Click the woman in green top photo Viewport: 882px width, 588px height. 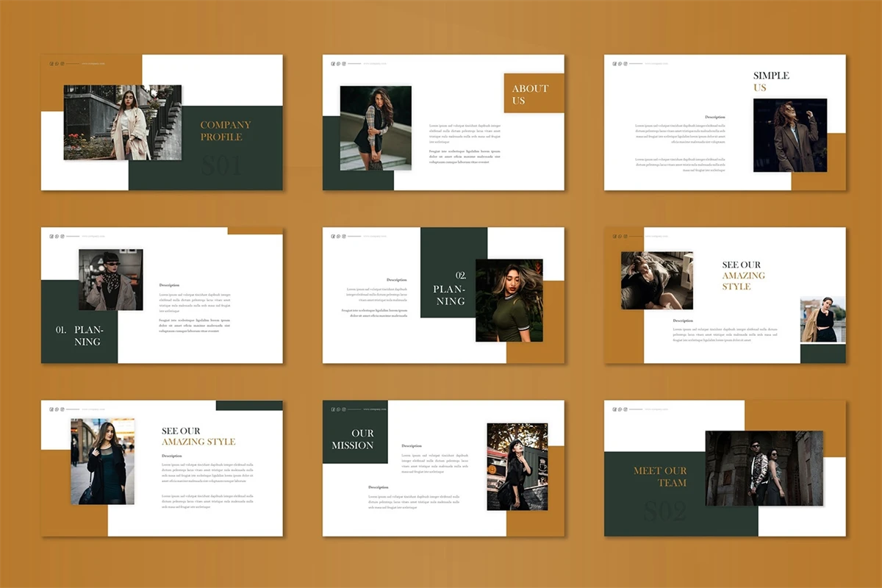pos(509,300)
